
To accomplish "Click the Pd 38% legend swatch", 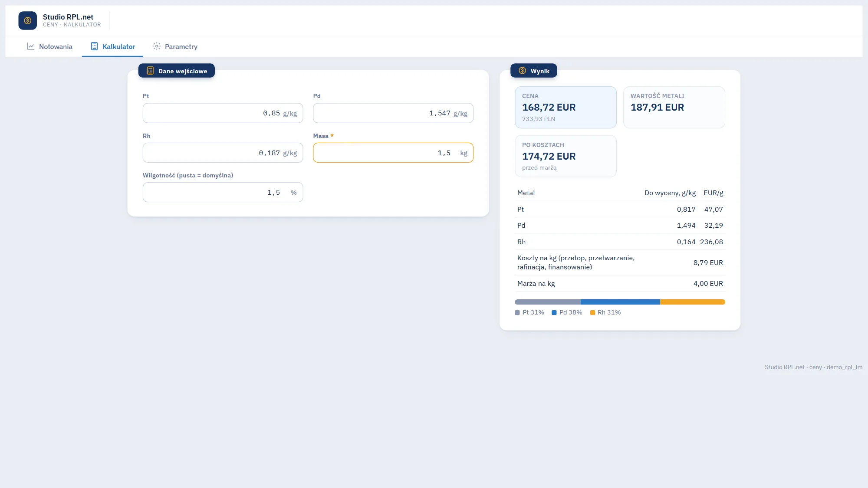I will (x=554, y=313).
